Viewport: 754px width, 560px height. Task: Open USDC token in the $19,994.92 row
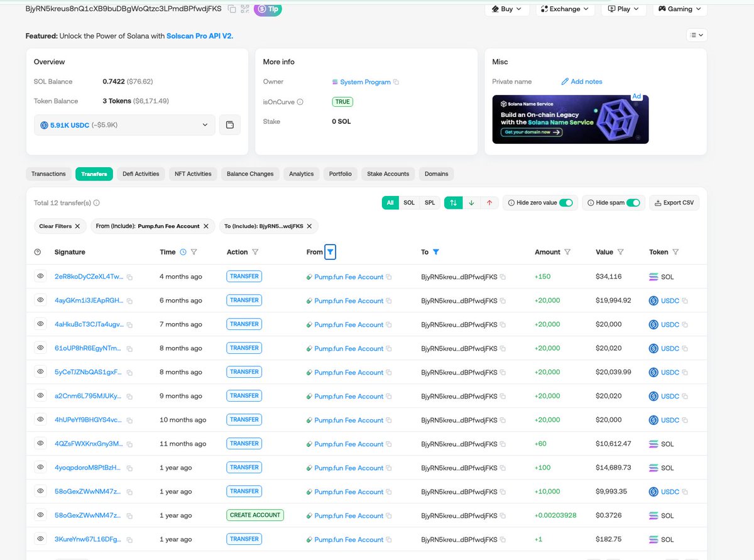point(670,300)
